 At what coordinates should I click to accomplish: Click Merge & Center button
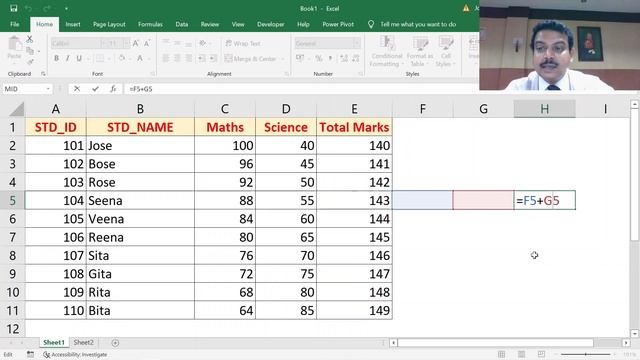point(251,59)
